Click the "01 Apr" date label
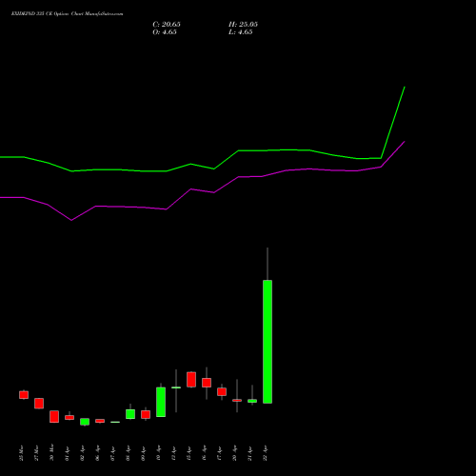The width and height of the screenshot is (476, 476). 67,453
